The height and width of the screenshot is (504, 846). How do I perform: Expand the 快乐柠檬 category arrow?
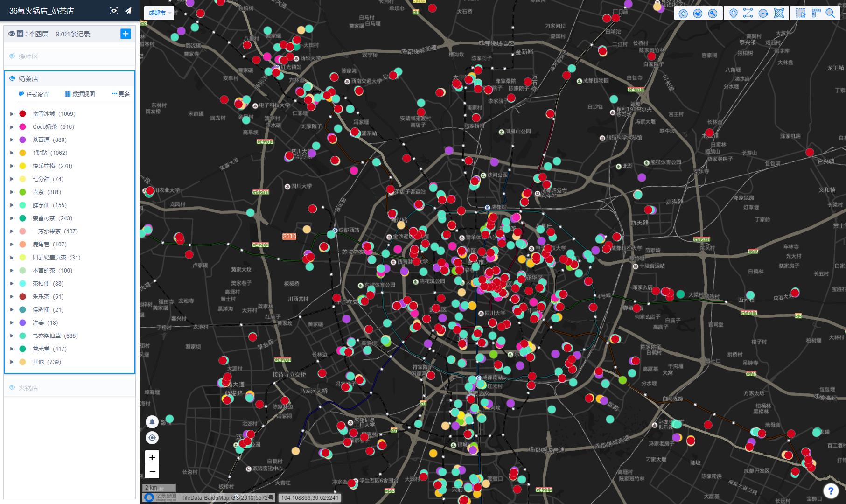[12, 166]
